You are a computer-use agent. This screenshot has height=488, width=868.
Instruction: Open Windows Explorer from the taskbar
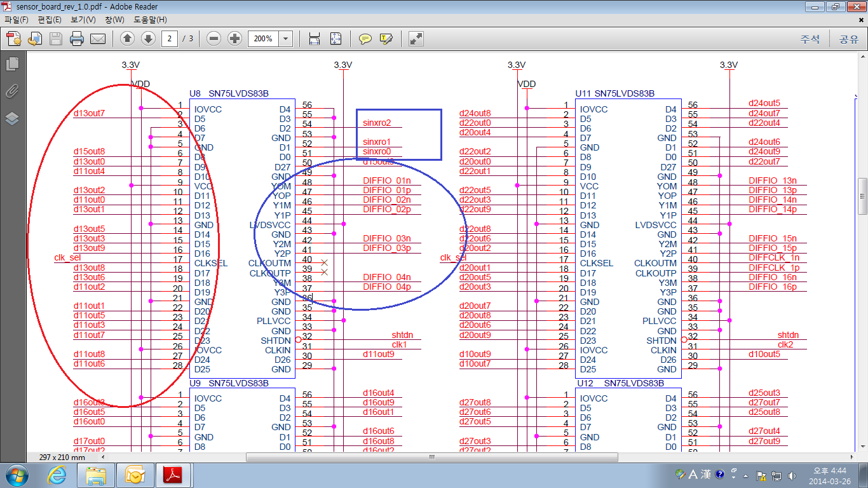pos(96,475)
